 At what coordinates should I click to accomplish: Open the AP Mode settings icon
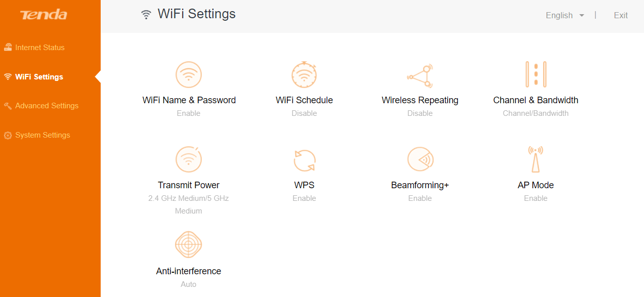tap(535, 159)
